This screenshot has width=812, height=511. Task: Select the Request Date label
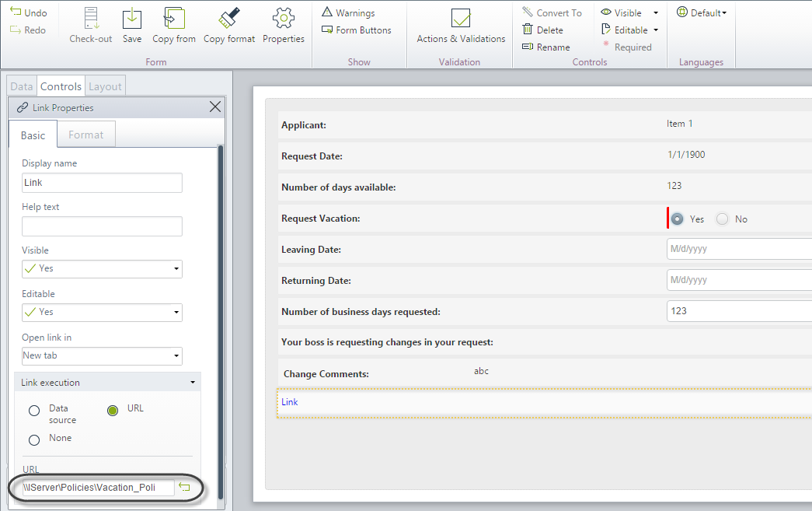point(312,156)
